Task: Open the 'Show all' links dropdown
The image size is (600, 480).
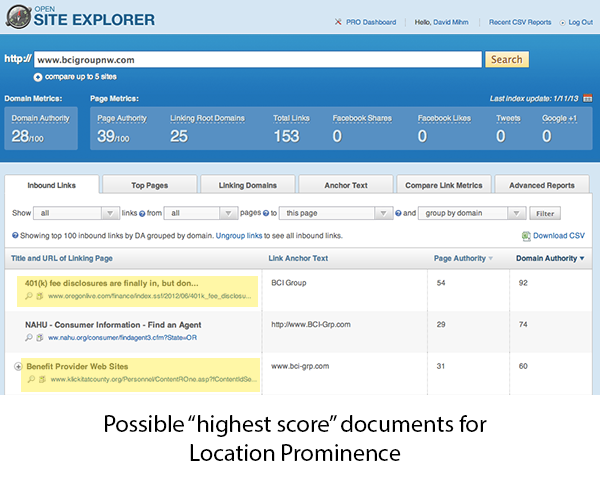Action: pos(76,213)
